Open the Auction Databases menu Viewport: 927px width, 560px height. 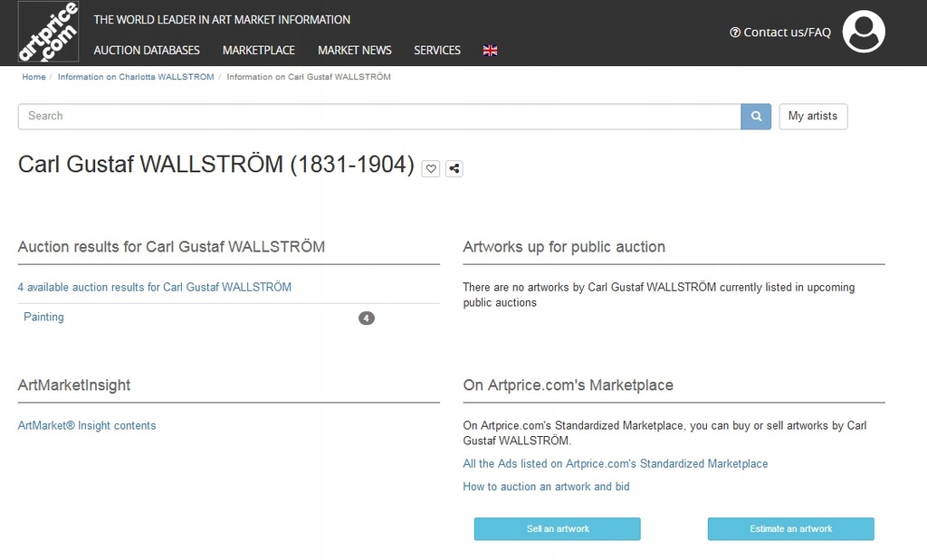point(147,51)
